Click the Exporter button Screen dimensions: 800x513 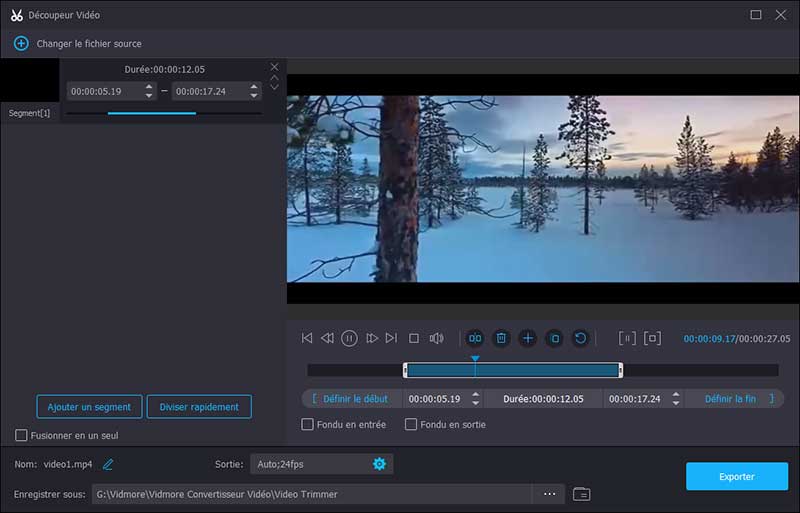click(736, 477)
